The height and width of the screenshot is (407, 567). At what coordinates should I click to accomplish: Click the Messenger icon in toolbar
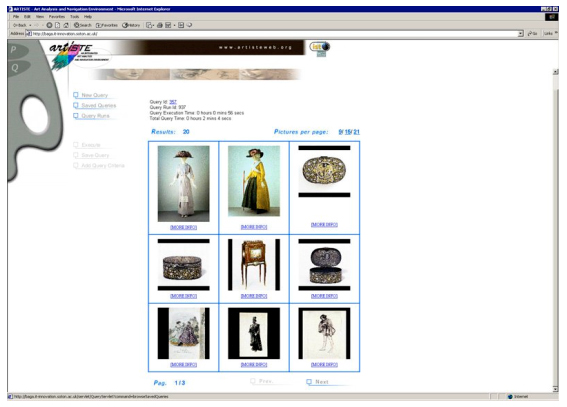[x=189, y=25]
